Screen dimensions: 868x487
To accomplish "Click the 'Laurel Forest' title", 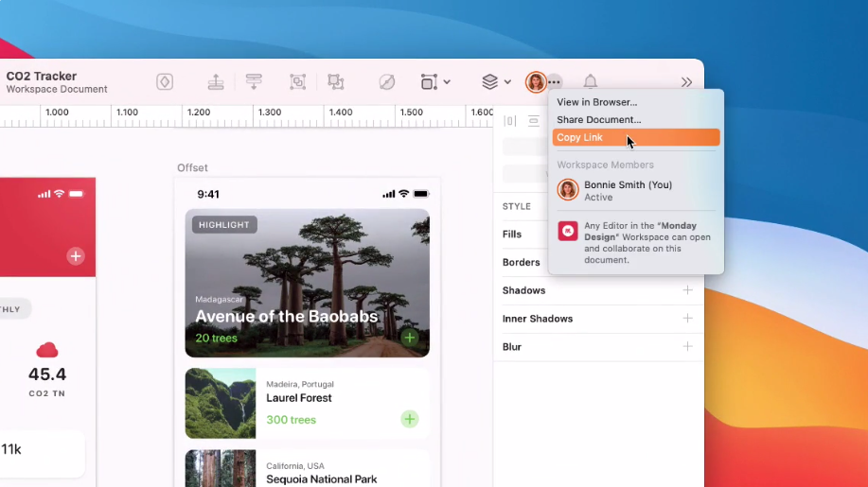I will [299, 398].
